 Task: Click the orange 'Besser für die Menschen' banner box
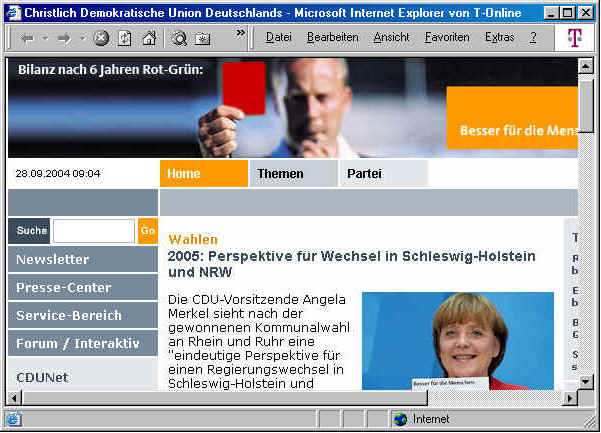(x=512, y=118)
